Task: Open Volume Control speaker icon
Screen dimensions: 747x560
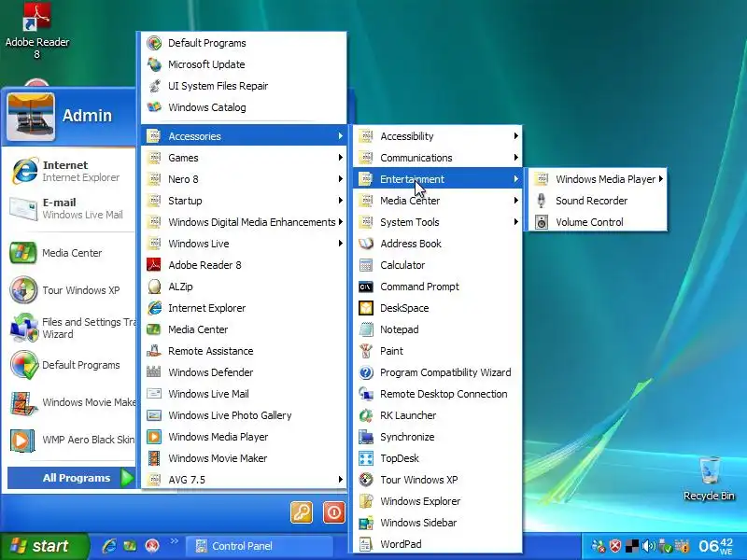Action: pyautogui.click(x=542, y=222)
